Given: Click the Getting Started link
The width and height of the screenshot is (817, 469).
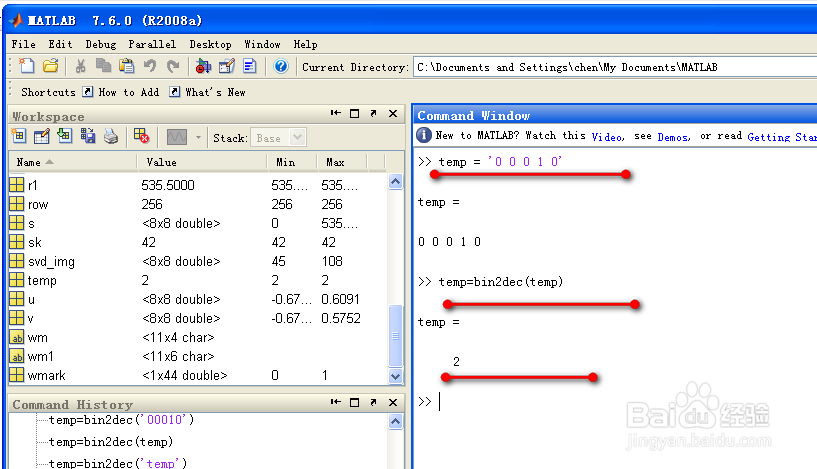Looking at the screenshot, I should coord(782,137).
